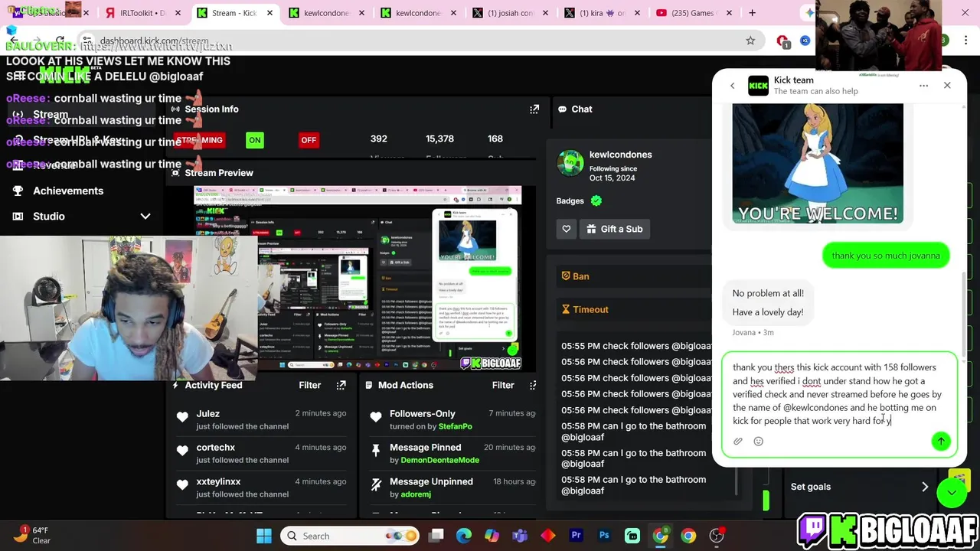
Task: Open Task View on the taskbar
Action: click(x=436, y=536)
